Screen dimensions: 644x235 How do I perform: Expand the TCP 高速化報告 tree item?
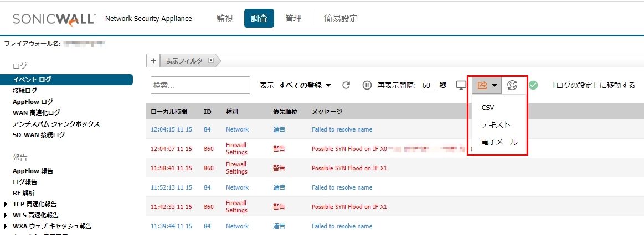pyautogui.click(x=6, y=204)
